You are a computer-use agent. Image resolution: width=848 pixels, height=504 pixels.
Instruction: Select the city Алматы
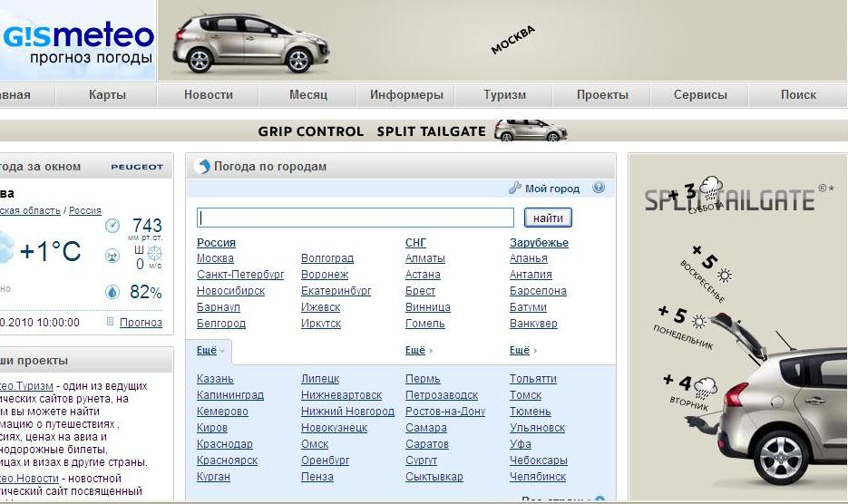(x=425, y=258)
